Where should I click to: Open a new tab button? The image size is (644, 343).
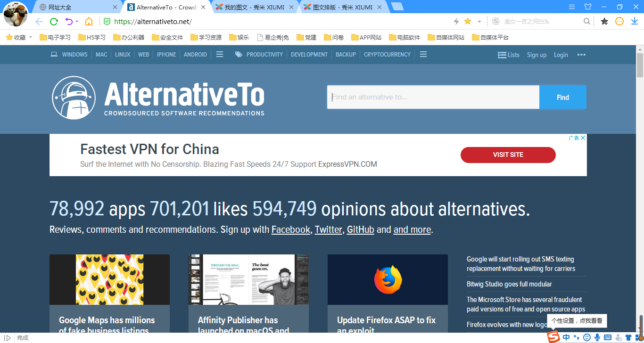(397, 7)
